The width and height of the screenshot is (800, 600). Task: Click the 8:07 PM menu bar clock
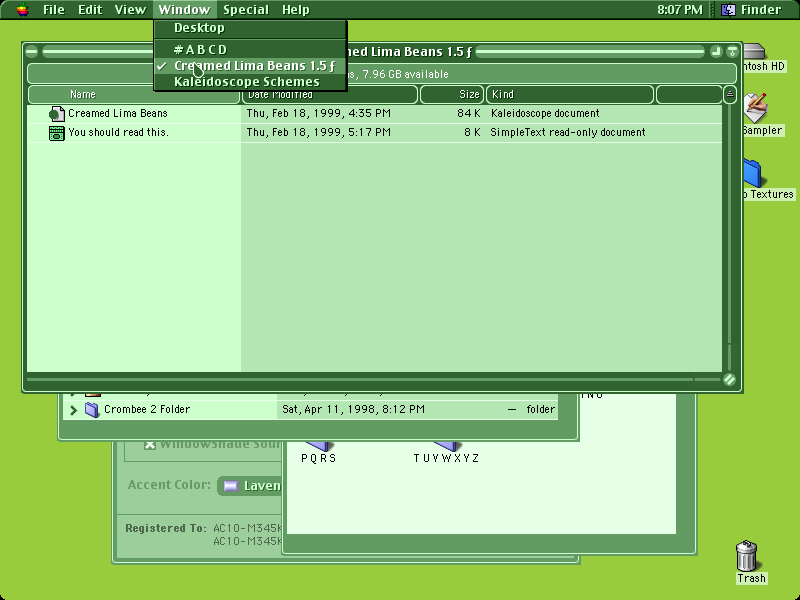[x=680, y=10]
